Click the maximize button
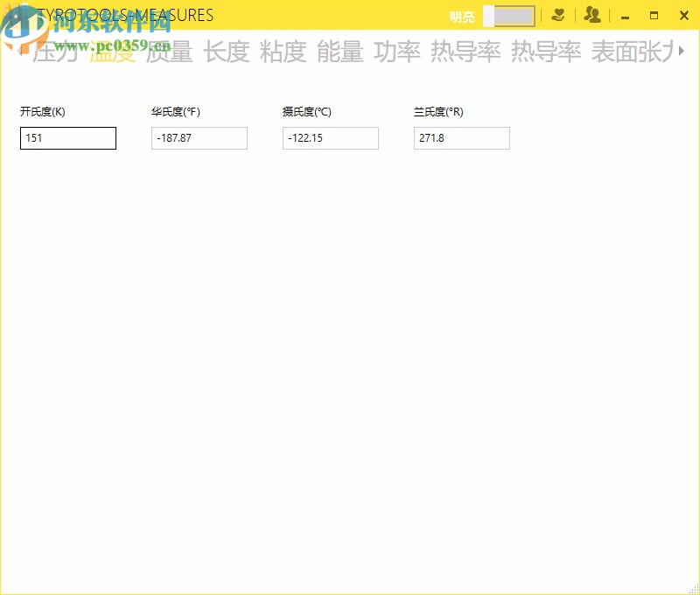This screenshot has width=700, height=595. coord(654,15)
